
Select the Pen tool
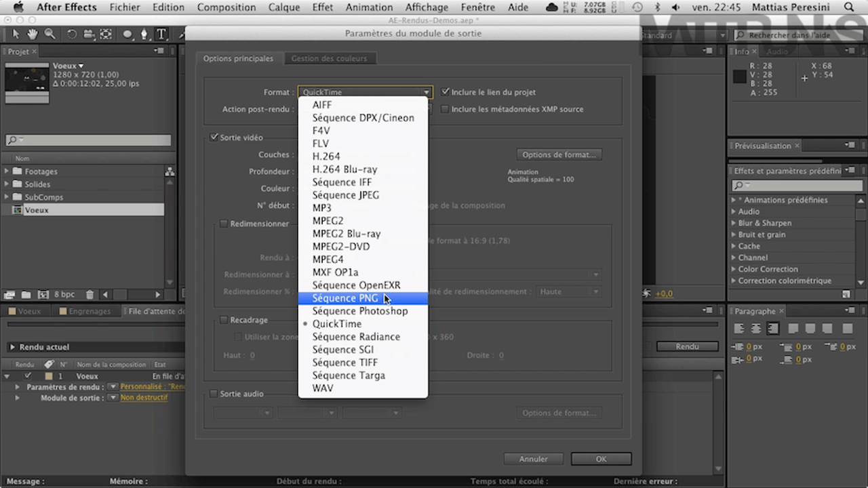[x=144, y=34]
